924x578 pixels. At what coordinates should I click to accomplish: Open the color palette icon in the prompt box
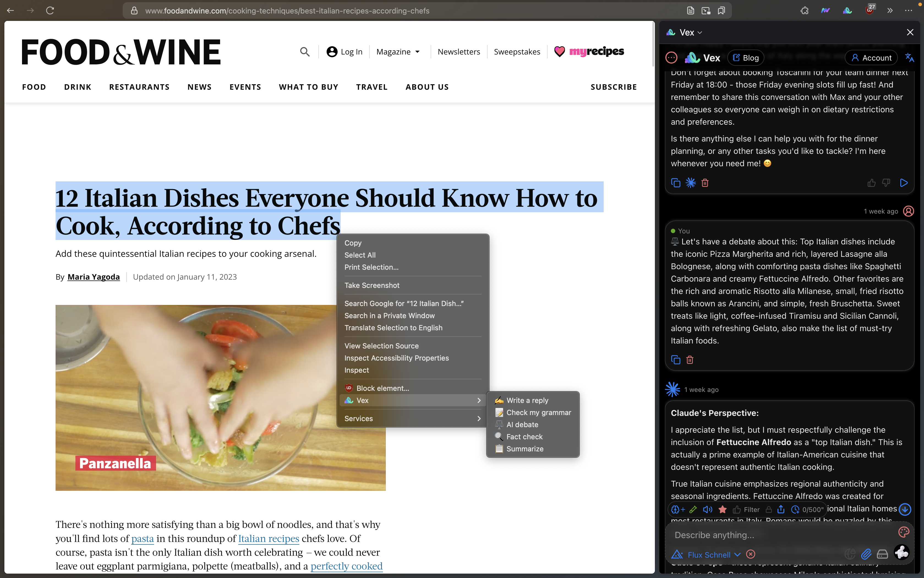(904, 532)
